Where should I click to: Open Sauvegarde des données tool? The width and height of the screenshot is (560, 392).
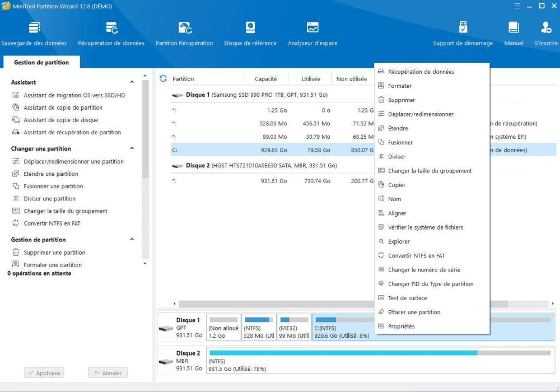[34, 34]
